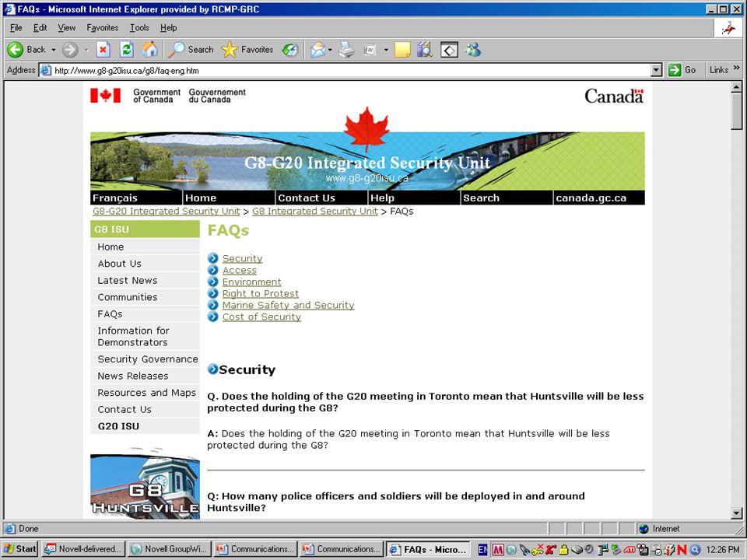
Task: Expand the Edit button dropdown arrow
Action: coord(386,50)
